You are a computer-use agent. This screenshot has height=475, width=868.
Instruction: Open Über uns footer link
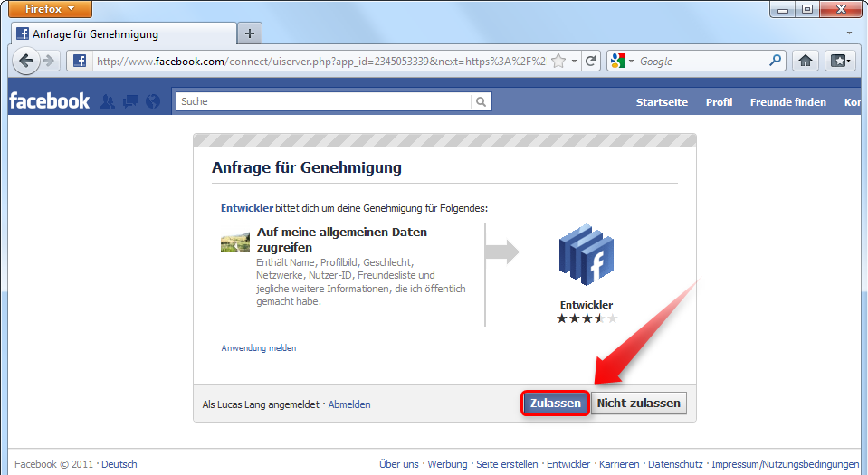pyautogui.click(x=398, y=464)
